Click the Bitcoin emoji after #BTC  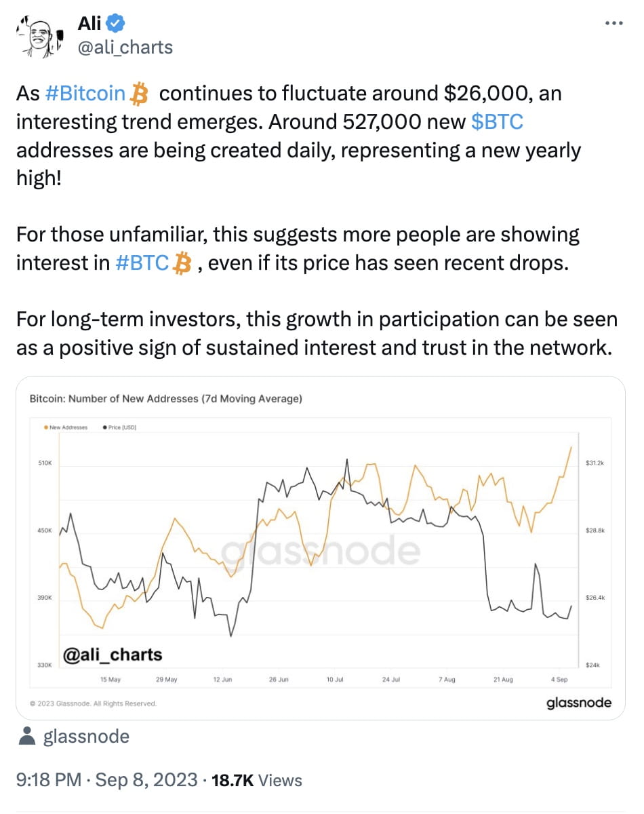180,263
